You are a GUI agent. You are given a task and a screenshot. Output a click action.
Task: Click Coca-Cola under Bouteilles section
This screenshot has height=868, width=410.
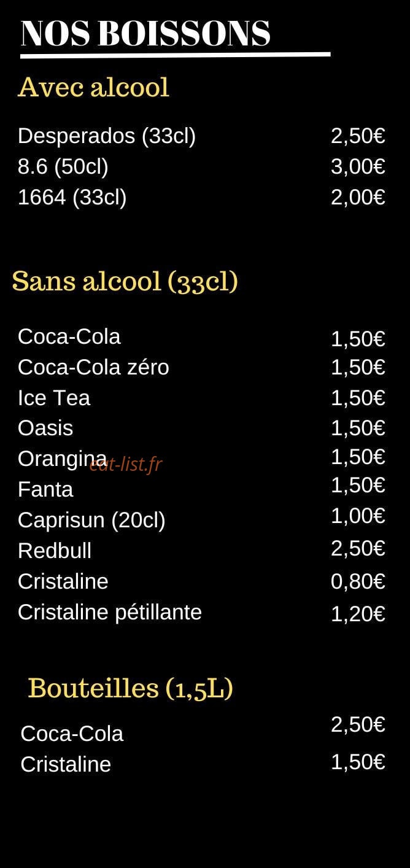pos(72,734)
